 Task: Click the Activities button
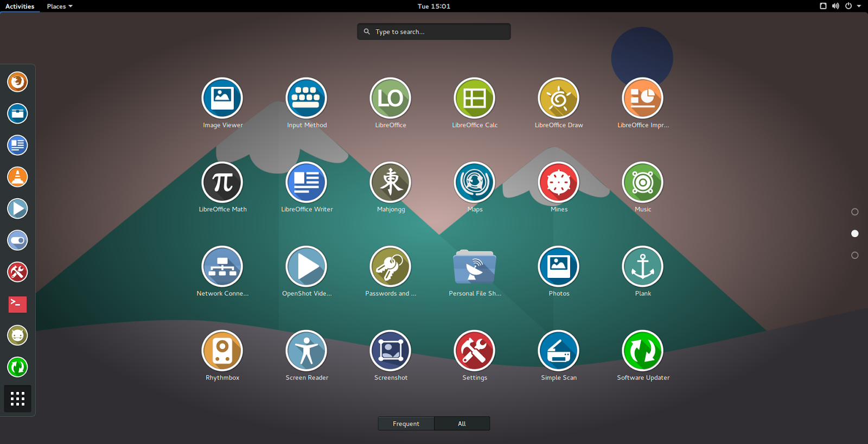(20, 6)
